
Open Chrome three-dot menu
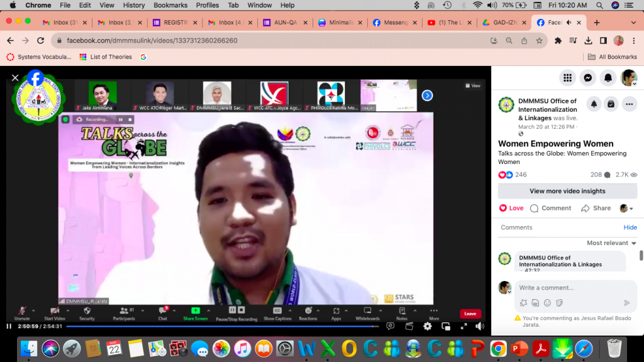click(634, 41)
